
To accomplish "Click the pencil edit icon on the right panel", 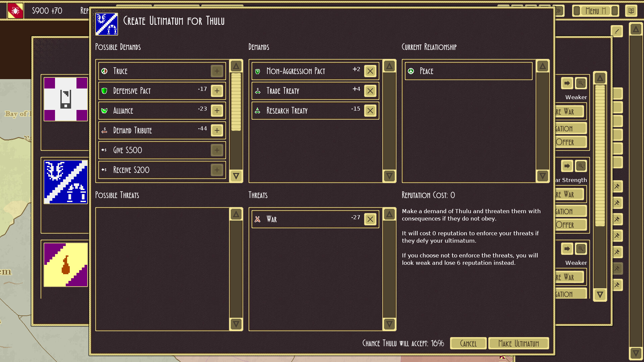I will tap(616, 31).
